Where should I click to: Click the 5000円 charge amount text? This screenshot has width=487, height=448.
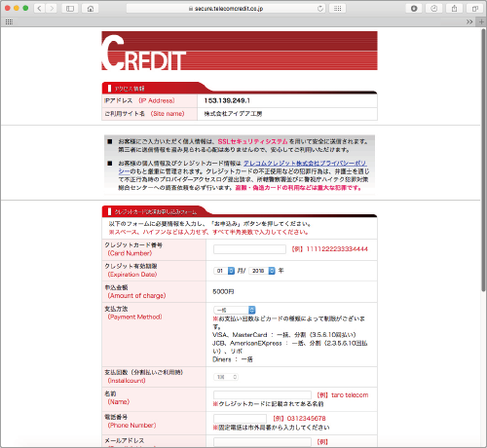tap(223, 291)
